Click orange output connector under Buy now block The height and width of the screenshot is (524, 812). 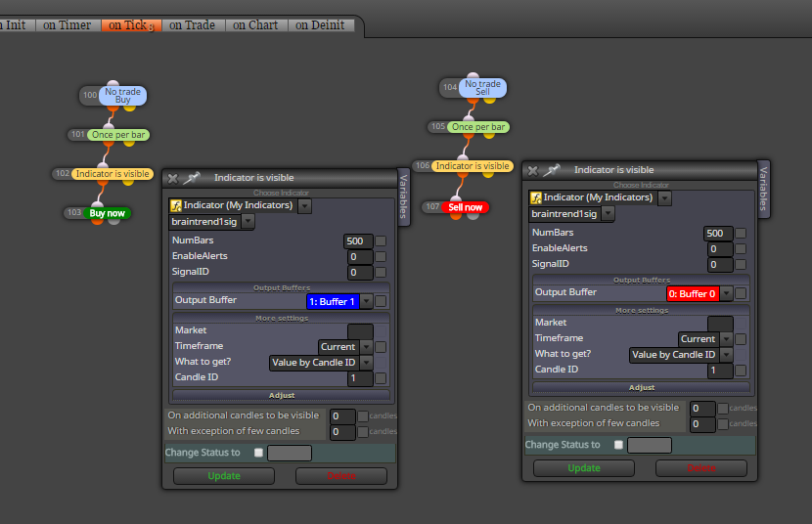[97, 221]
